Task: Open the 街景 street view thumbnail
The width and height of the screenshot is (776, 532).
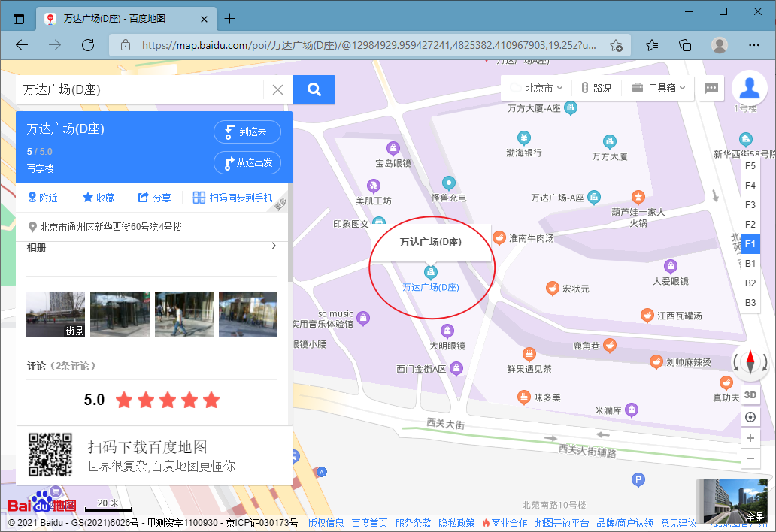Action: click(56, 314)
